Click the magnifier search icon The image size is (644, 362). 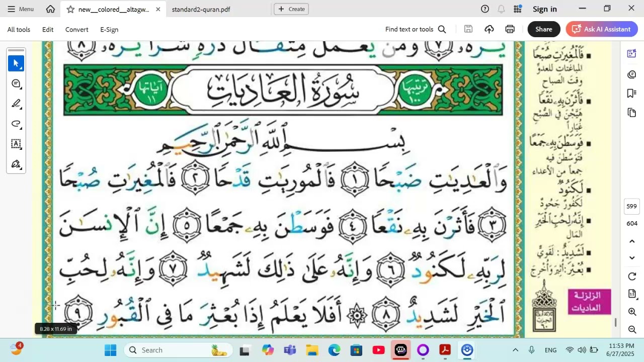(x=442, y=29)
